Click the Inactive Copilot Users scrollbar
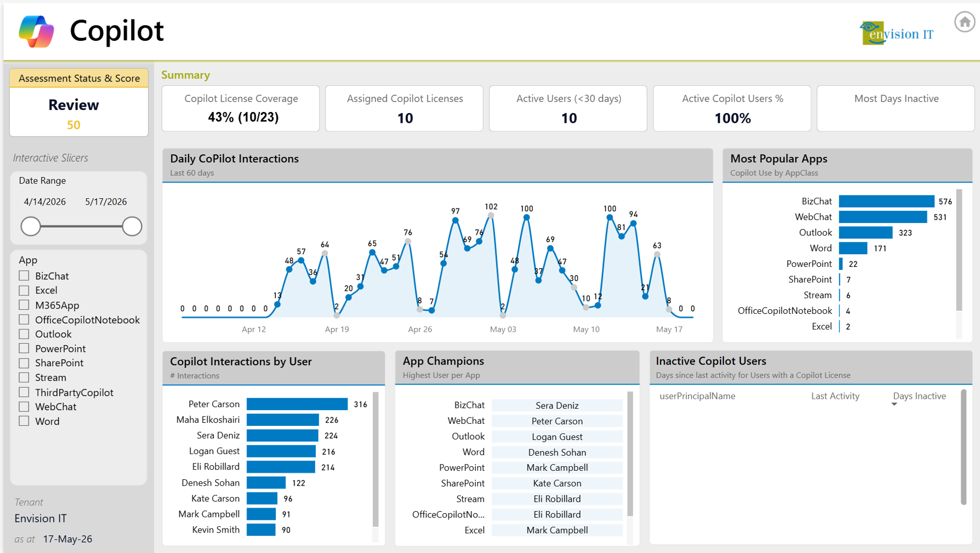 [963, 447]
